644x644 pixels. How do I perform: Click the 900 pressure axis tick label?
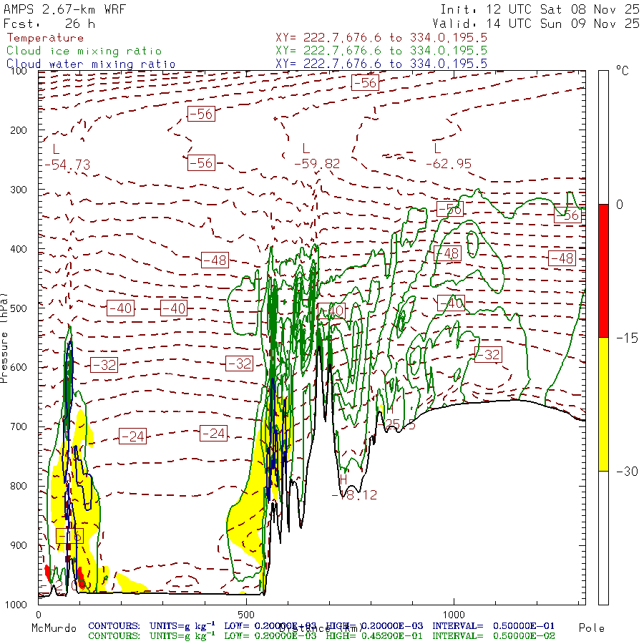[x=18, y=545]
